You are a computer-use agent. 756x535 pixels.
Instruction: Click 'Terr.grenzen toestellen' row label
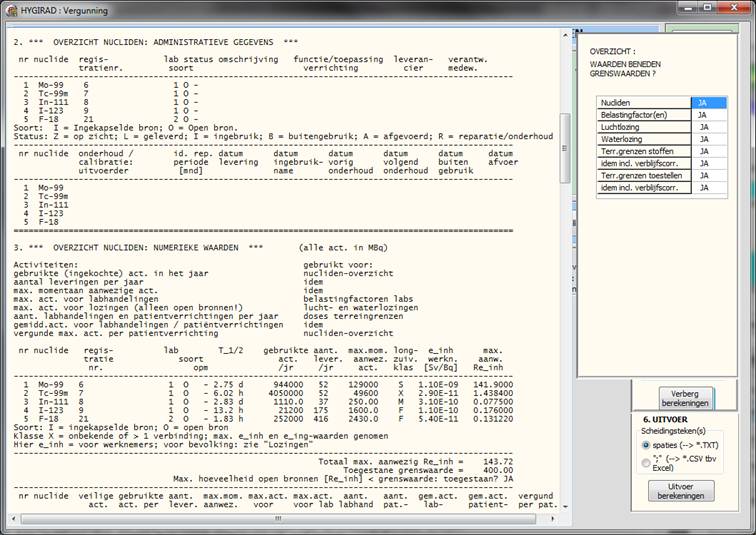(643, 175)
